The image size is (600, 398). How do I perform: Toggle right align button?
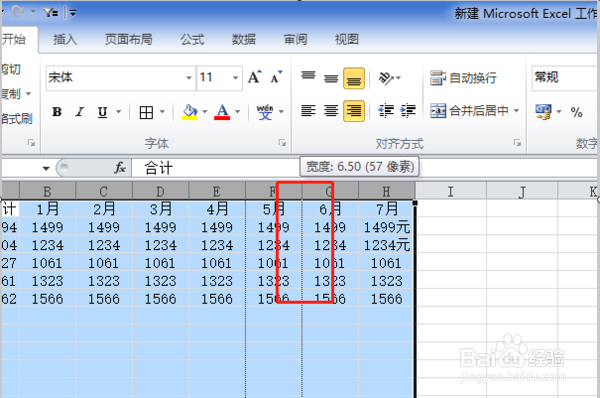click(354, 111)
